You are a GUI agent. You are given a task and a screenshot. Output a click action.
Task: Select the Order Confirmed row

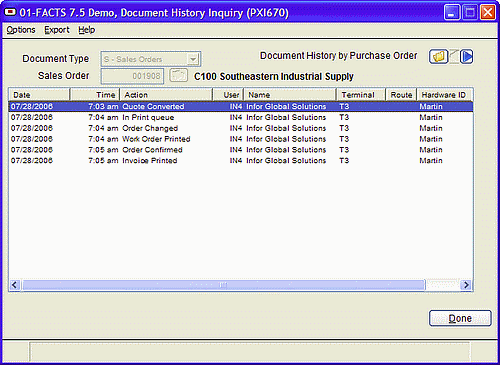(241, 150)
